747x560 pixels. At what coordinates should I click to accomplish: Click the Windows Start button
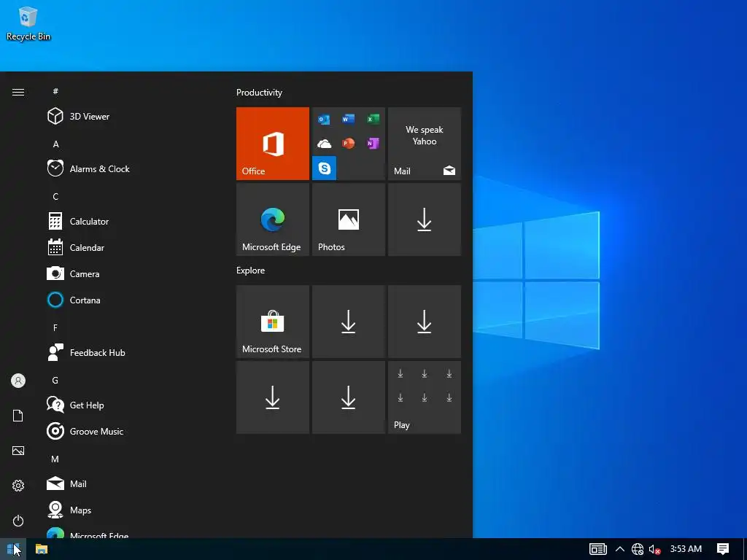pyautogui.click(x=13, y=549)
